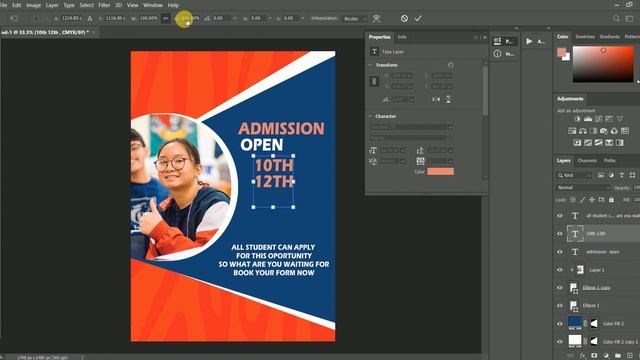Open the rotation angle dropdown arrow

(x=411, y=99)
